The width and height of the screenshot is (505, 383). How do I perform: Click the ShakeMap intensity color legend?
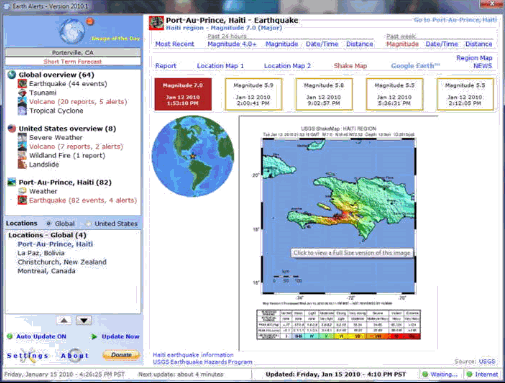point(338,325)
